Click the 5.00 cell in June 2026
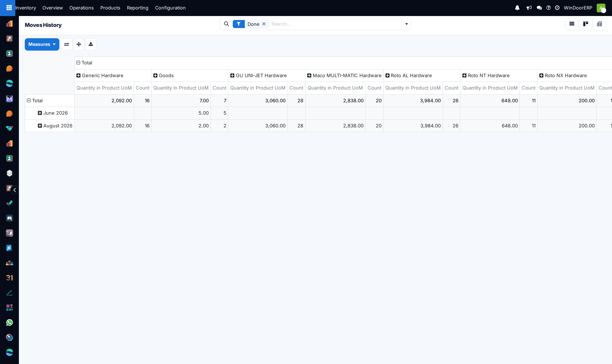Image resolution: width=612 pixels, height=364 pixels. 181,113
